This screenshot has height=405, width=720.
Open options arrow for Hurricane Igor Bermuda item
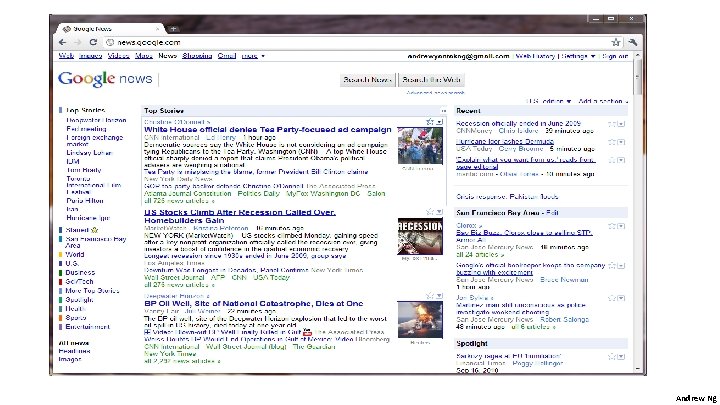(621, 142)
